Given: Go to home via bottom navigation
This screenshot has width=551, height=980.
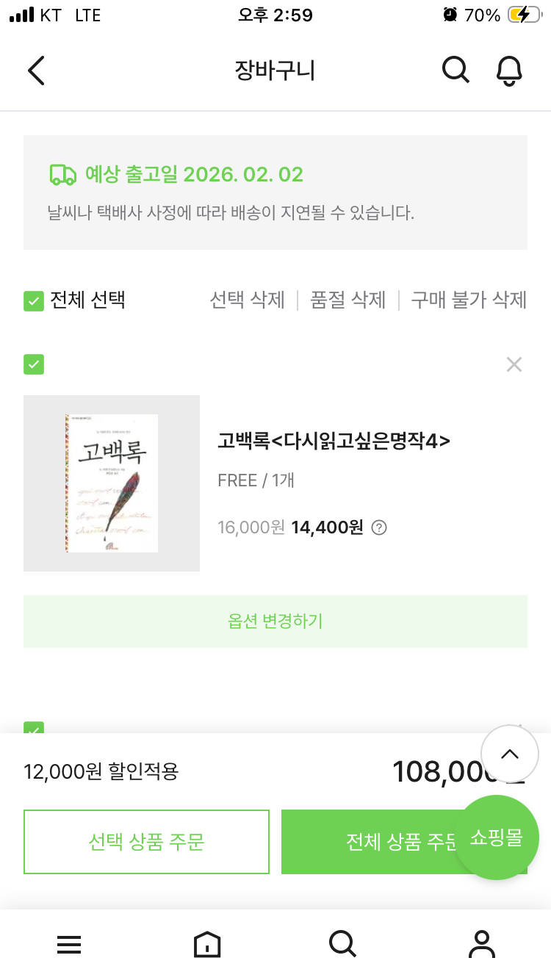Looking at the screenshot, I should [x=207, y=945].
